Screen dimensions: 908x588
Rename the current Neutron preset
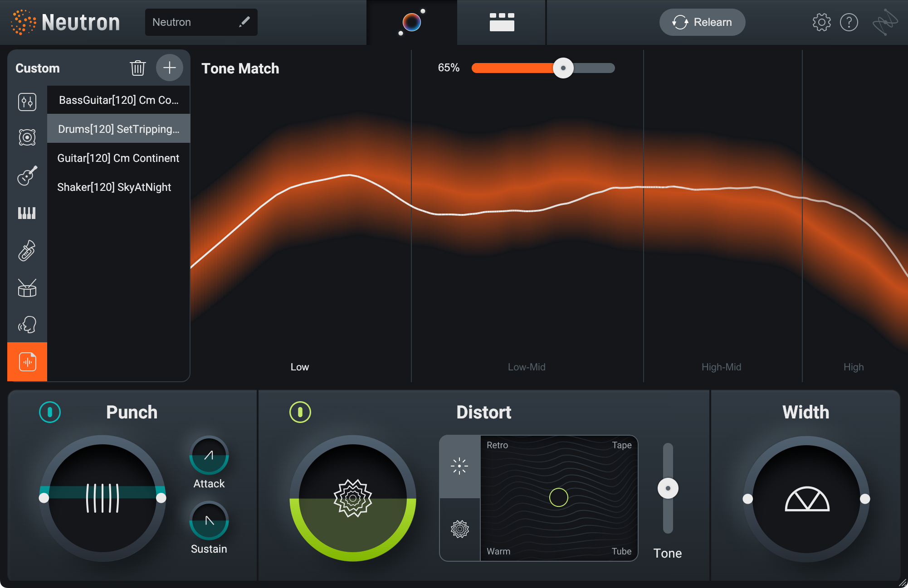245,22
